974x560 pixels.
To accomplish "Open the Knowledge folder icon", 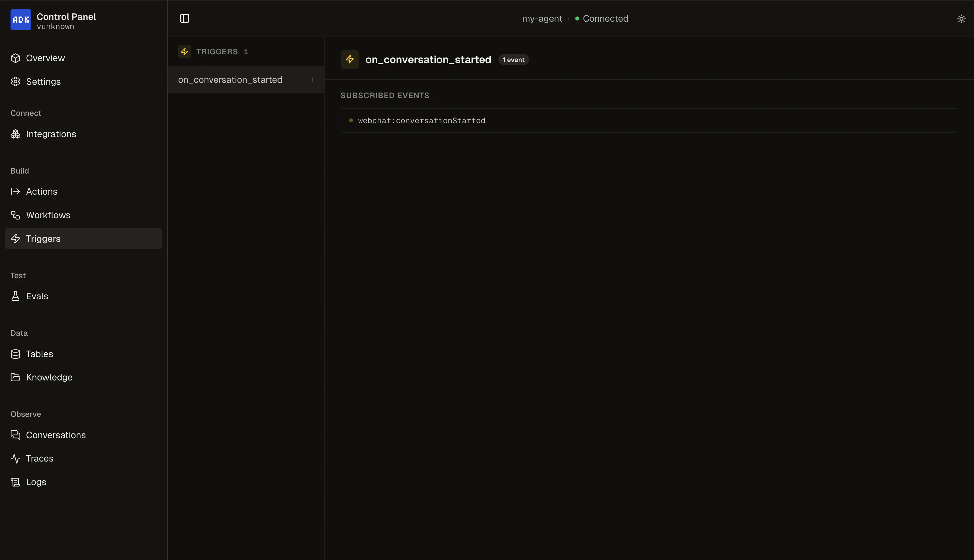I will [x=15, y=377].
